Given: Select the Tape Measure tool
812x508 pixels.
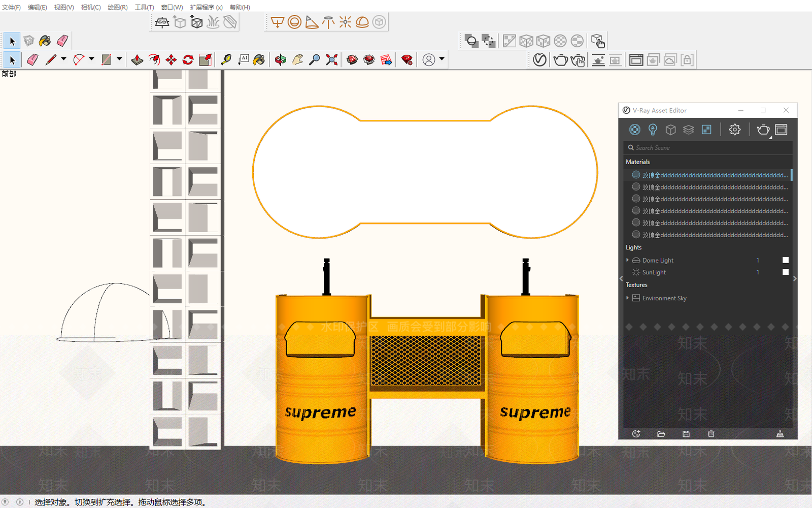Looking at the screenshot, I should [x=226, y=60].
